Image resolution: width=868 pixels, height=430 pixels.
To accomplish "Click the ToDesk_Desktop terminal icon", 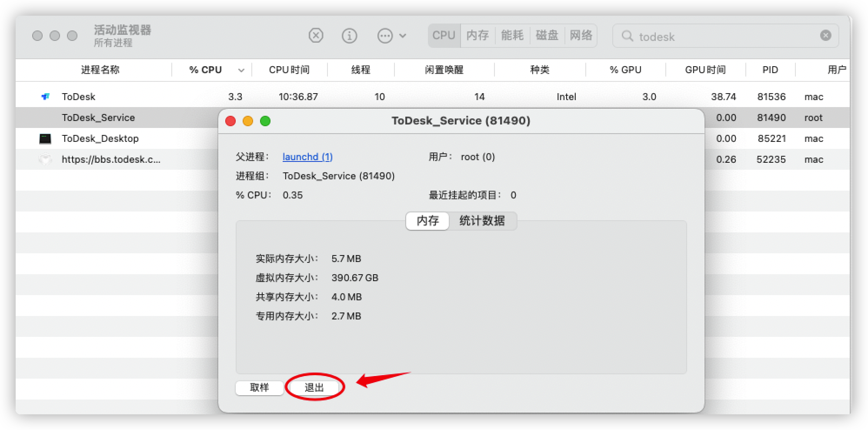I will pos(45,139).
